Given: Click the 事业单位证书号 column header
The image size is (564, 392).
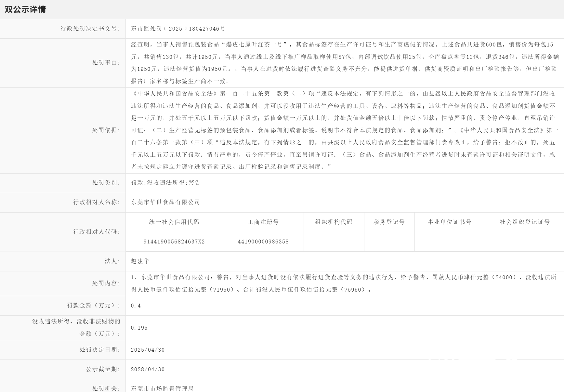Looking at the screenshot, I should pyautogui.click(x=450, y=222).
